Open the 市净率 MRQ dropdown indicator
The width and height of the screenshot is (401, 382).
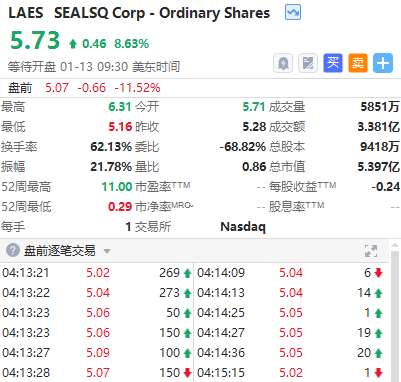click(x=191, y=206)
